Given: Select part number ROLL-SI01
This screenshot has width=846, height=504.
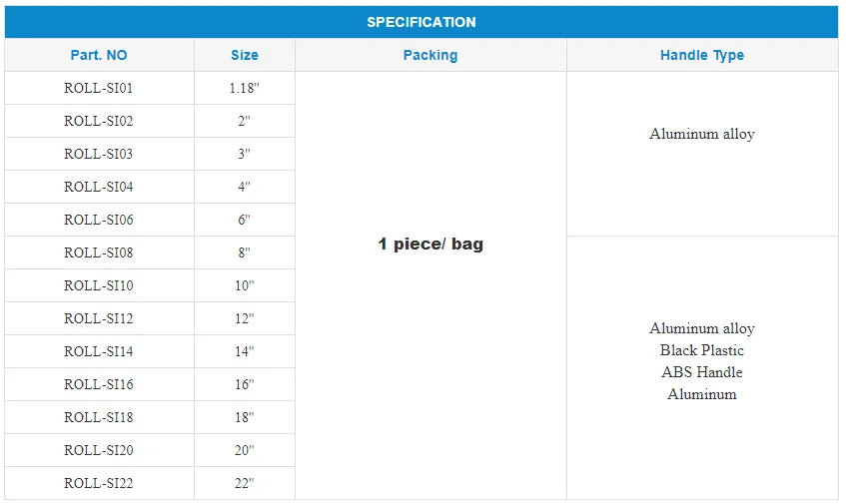Looking at the screenshot, I should tap(99, 88).
